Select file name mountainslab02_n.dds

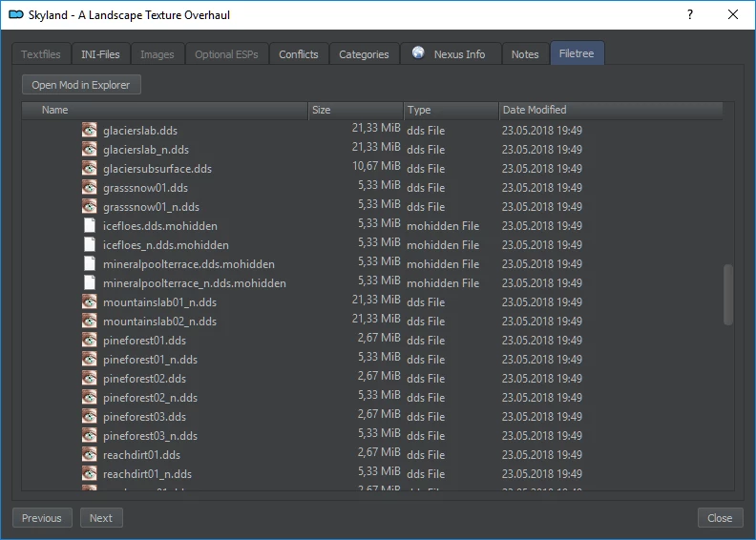159,322
